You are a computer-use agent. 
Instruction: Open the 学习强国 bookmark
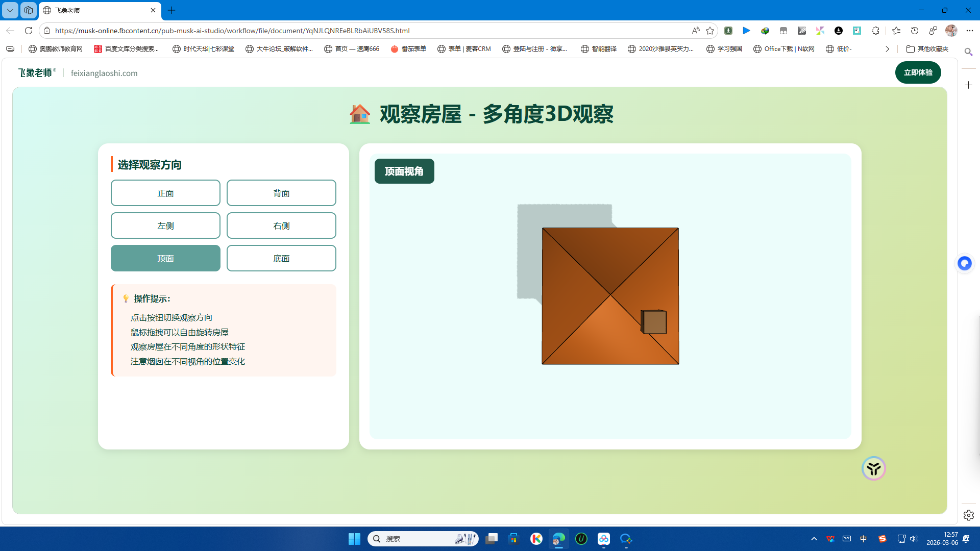click(724, 48)
